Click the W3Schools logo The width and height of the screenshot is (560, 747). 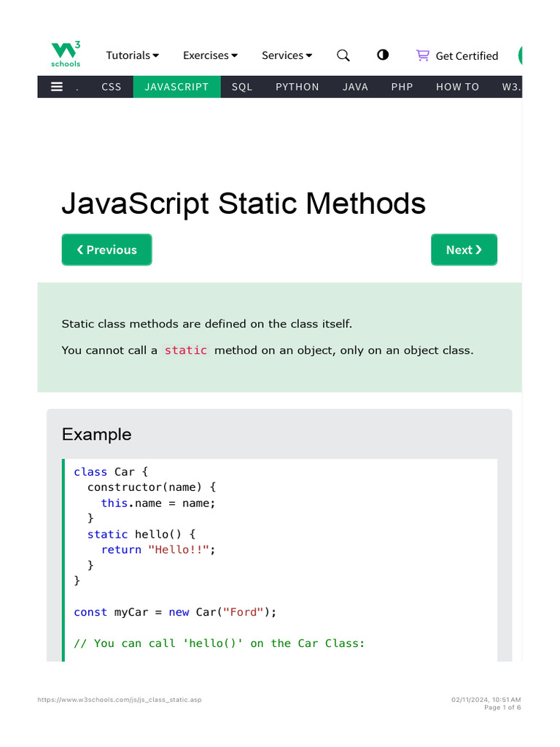pyautogui.click(x=66, y=55)
